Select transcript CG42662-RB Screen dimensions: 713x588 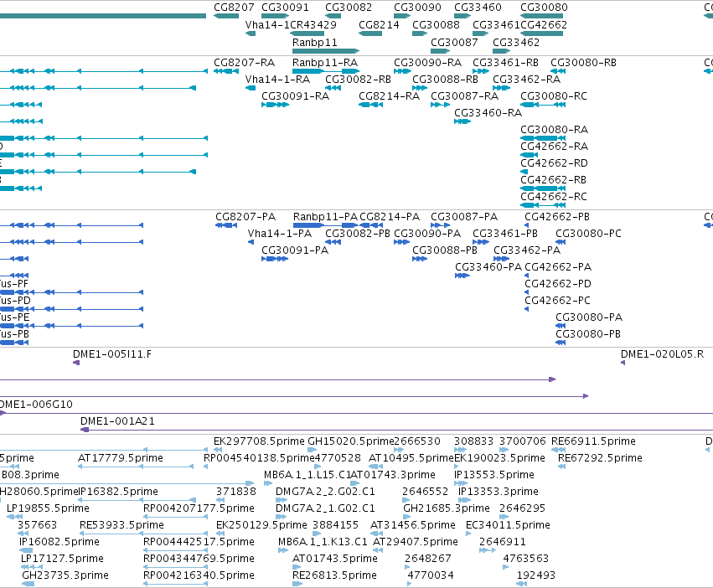[543, 188]
